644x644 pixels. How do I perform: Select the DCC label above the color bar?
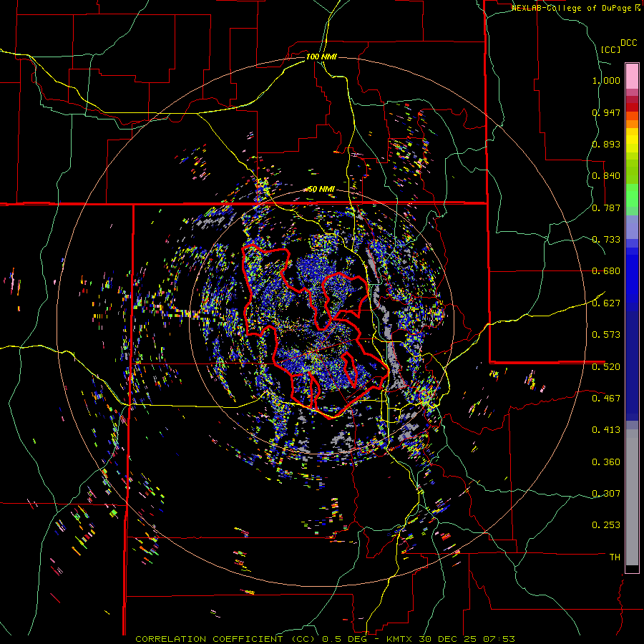click(628, 42)
